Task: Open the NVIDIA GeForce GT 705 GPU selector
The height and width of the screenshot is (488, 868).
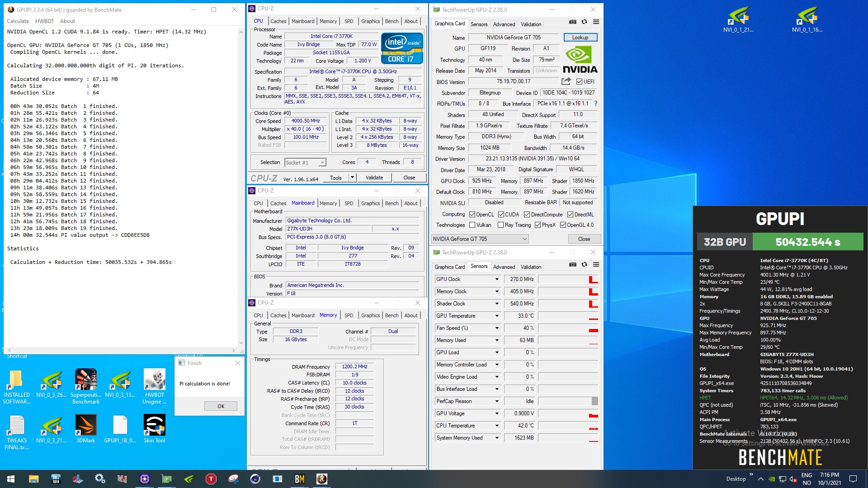Action: click(480, 239)
